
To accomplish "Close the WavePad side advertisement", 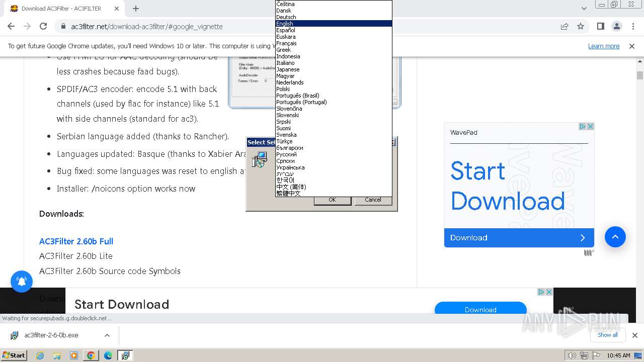I will (x=591, y=126).
